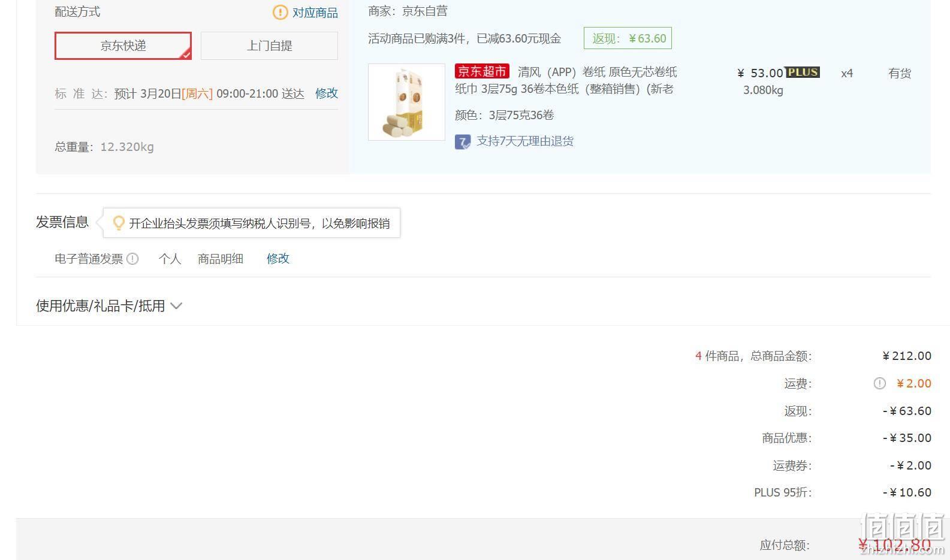Viewport: 950px width, 560px height.
Task: Click 修改 in invoice information row
Action: click(x=278, y=258)
